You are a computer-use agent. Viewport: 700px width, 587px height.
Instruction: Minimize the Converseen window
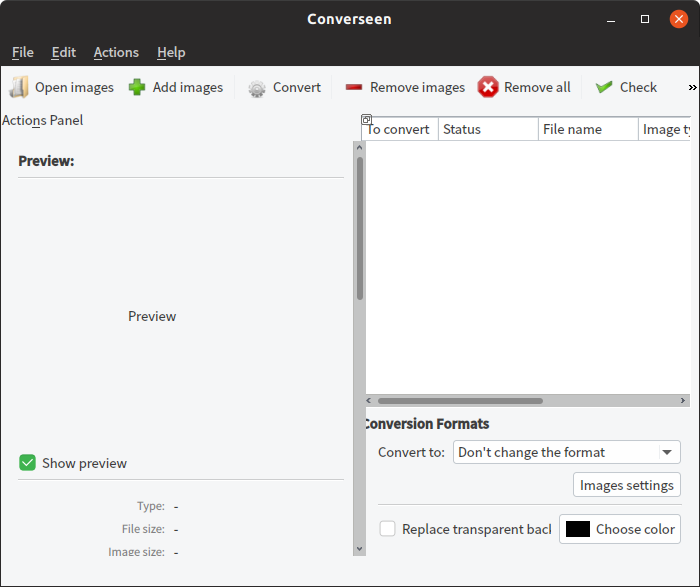click(611, 19)
